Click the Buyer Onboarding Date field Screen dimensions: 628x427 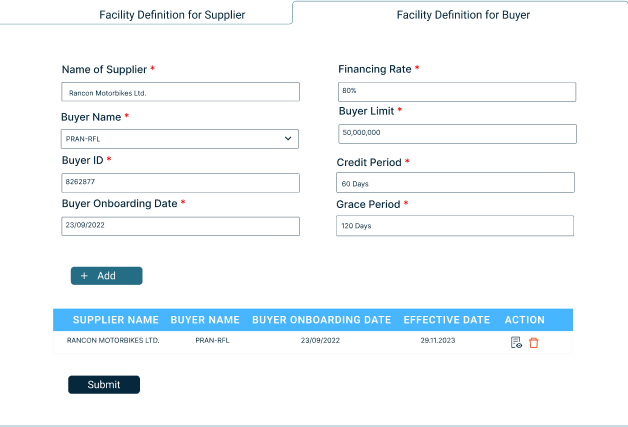point(180,226)
